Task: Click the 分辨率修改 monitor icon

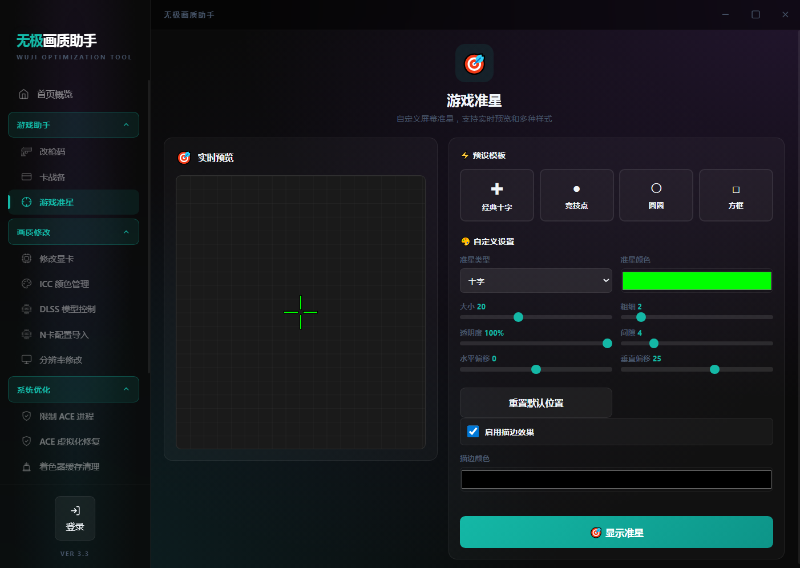Action: (x=27, y=359)
